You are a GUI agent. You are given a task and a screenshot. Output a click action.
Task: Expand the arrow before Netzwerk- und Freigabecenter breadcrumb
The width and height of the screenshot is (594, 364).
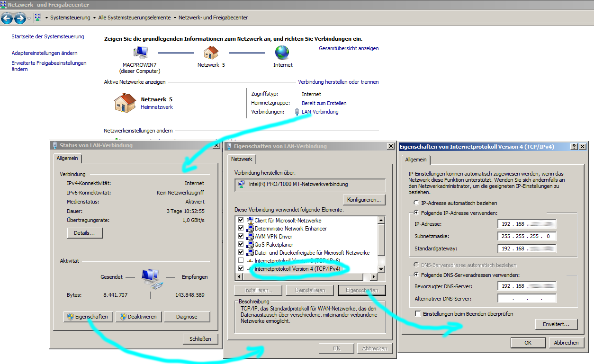(175, 18)
